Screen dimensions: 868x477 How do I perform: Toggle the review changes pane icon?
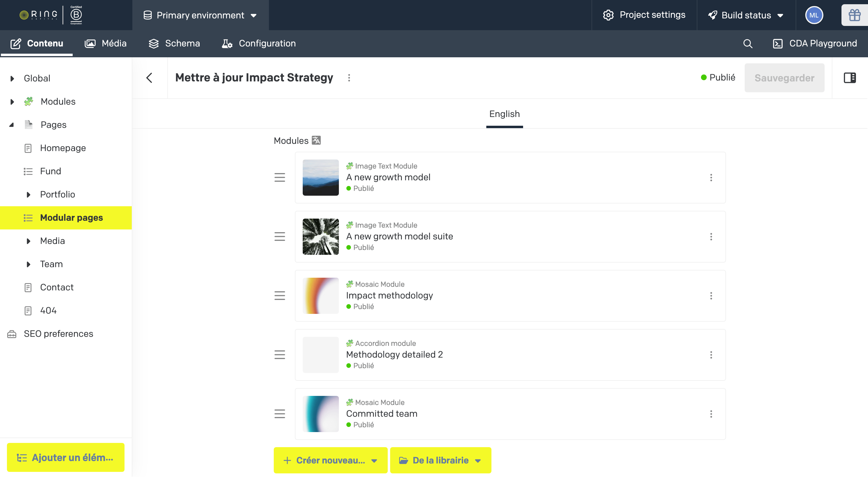pos(850,77)
